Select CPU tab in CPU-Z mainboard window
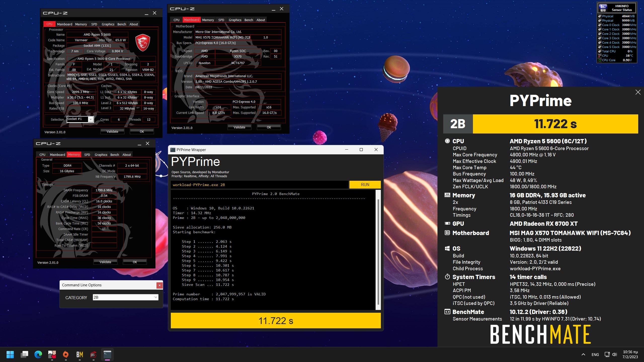This screenshot has width=644, height=362. click(x=176, y=20)
